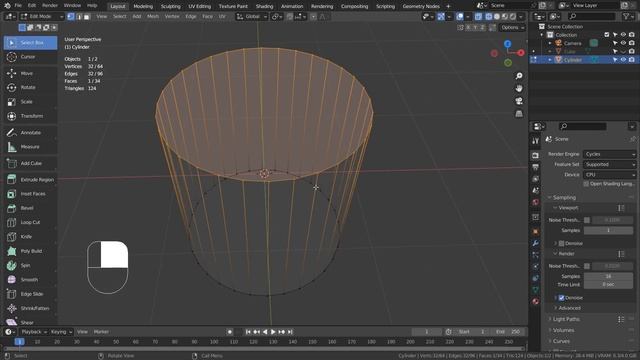This screenshot has width=640, height=360.
Task: Switch orthographic/perspective grid icon
Action: (519, 114)
